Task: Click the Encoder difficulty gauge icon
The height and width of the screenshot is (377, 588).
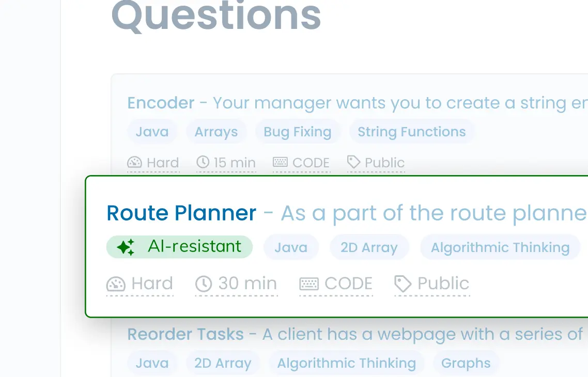Action: (134, 163)
